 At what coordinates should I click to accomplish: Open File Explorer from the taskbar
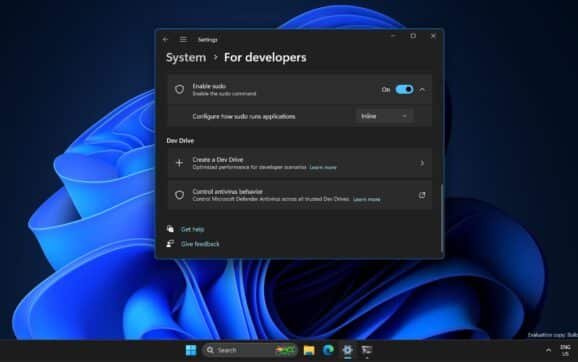[x=309, y=350]
